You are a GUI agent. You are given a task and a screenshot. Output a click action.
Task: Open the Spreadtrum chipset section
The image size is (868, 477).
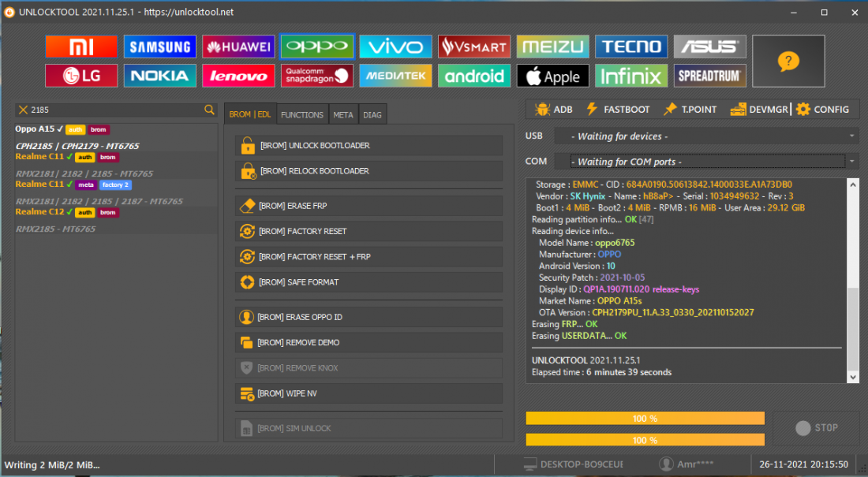pos(710,76)
